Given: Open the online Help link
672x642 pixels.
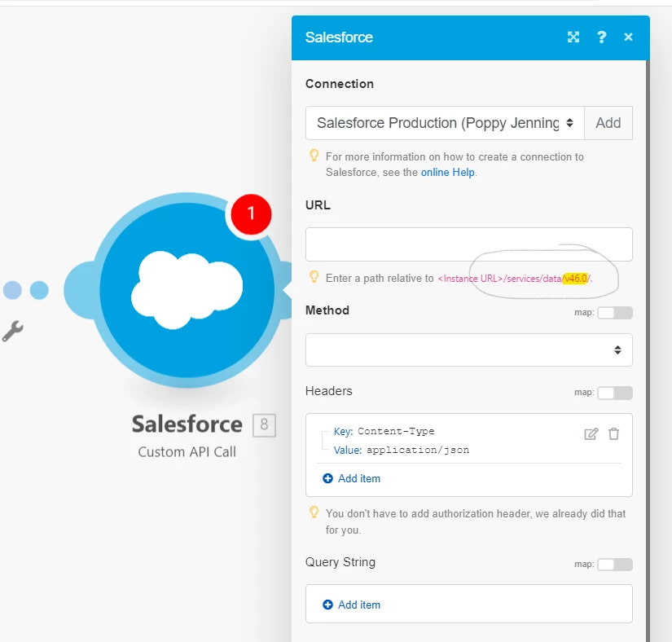Looking at the screenshot, I should click(x=448, y=172).
